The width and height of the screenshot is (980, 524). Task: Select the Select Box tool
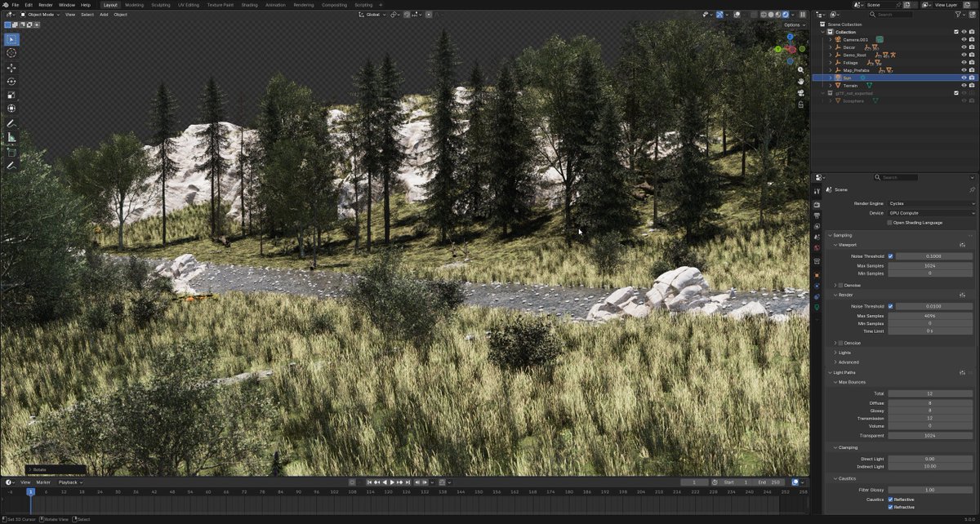click(x=11, y=39)
